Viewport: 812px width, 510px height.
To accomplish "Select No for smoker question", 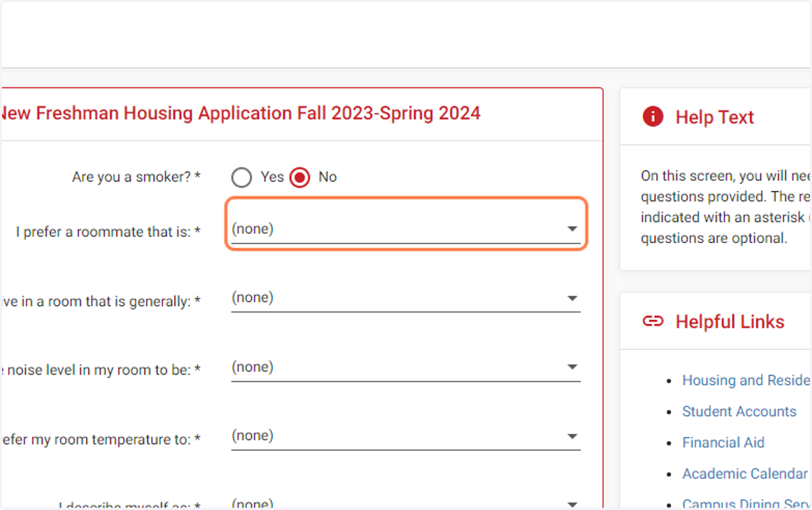I will 300,177.
